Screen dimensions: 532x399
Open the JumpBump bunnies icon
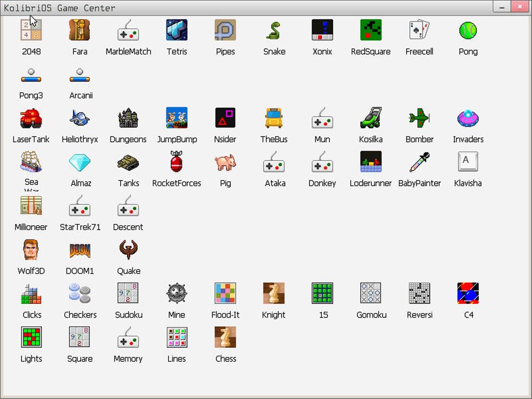177,118
